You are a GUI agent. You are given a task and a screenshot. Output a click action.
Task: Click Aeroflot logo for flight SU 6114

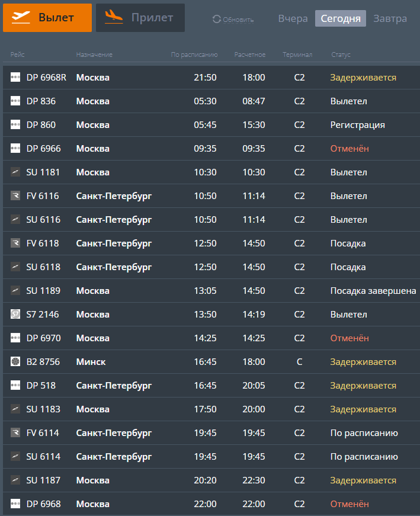(x=15, y=456)
